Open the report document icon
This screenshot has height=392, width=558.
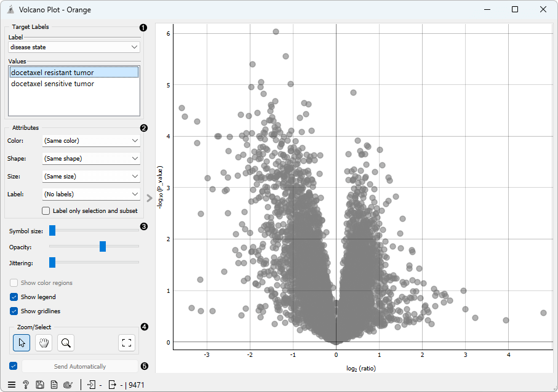(x=54, y=385)
